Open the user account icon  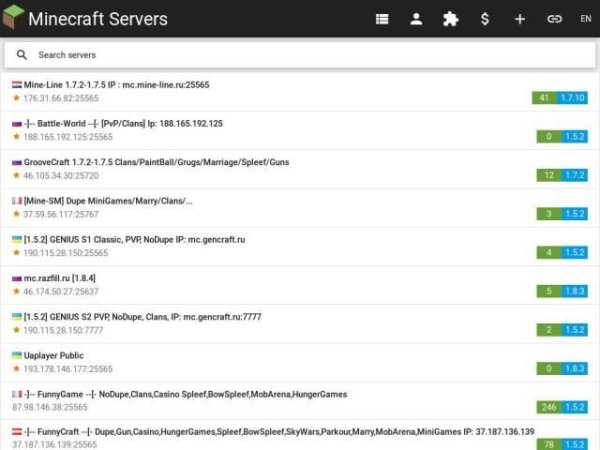[x=416, y=19]
